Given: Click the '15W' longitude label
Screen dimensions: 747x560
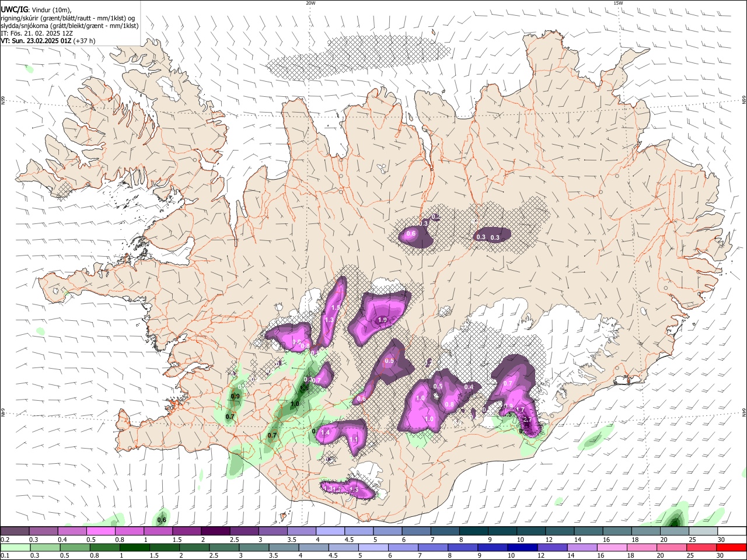Looking at the screenshot, I should tap(618, 3).
